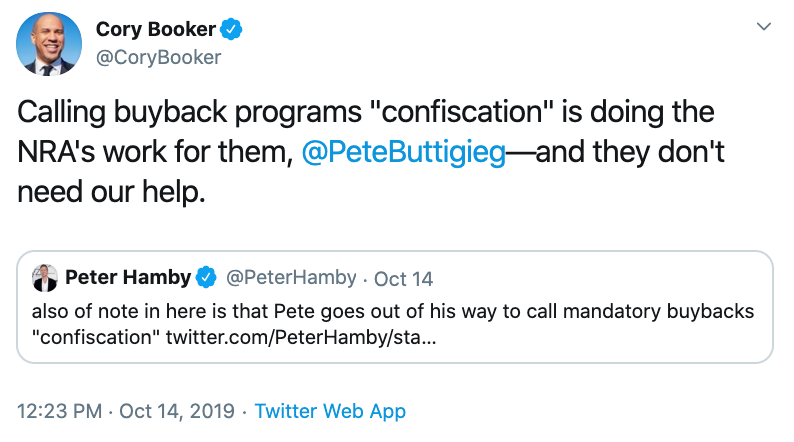
Task: Click the Cory Booker display name
Action: pos(155,30)
